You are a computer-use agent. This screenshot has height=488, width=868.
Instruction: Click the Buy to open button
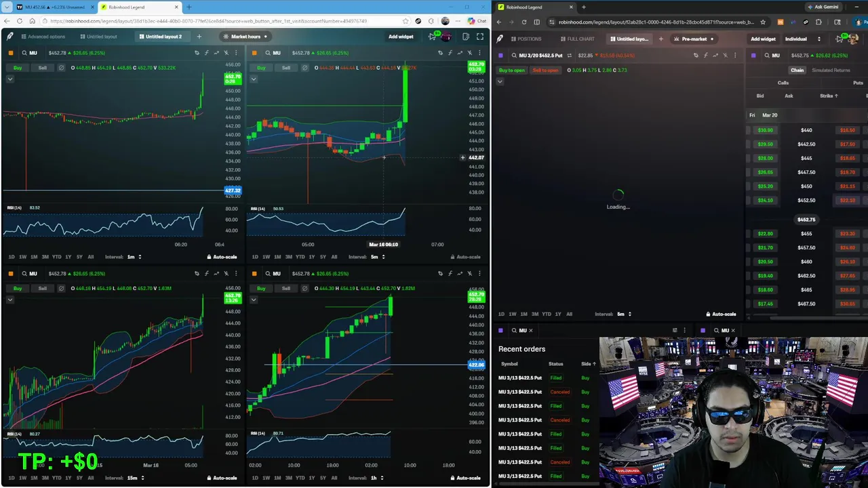click(512, 70)
